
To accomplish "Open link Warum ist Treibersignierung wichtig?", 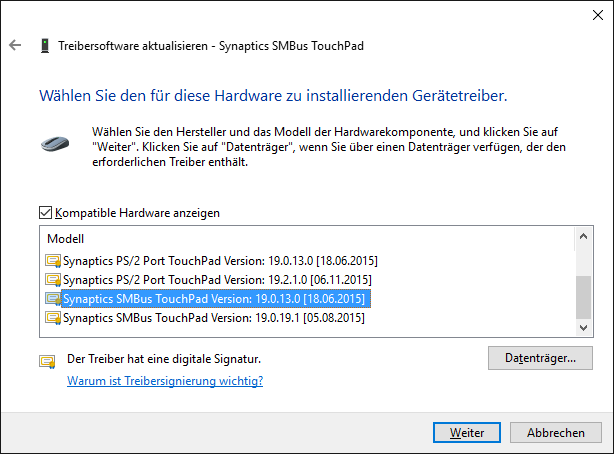I will pos(165,381).
